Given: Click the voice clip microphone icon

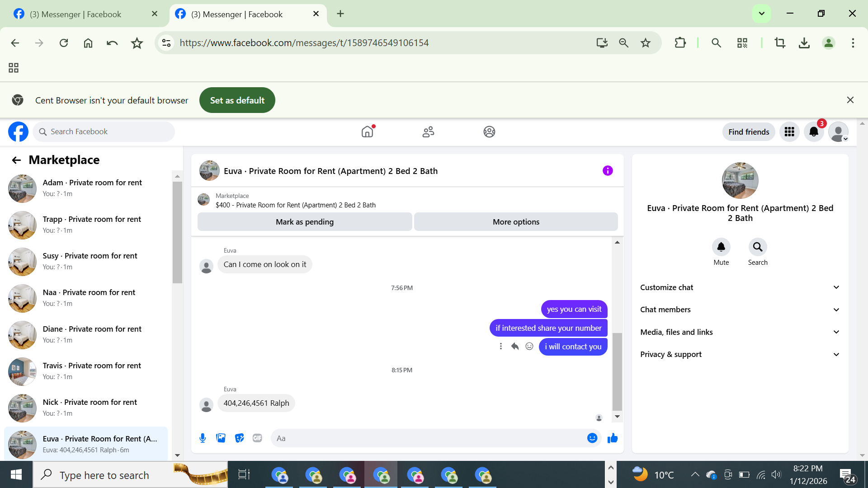Looking at the screenshot, I should pyautogui.click(x=203, y=438).
